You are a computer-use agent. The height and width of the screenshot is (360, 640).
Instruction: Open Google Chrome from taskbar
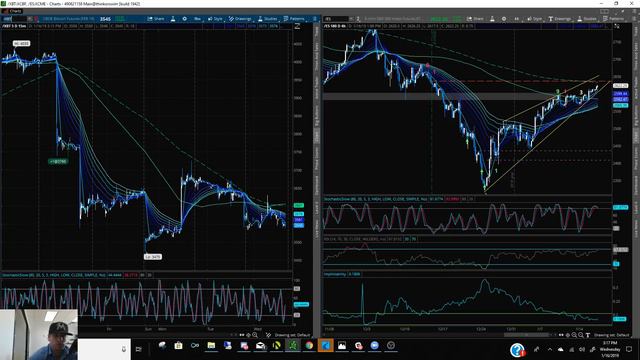click(x=309, y=346)
